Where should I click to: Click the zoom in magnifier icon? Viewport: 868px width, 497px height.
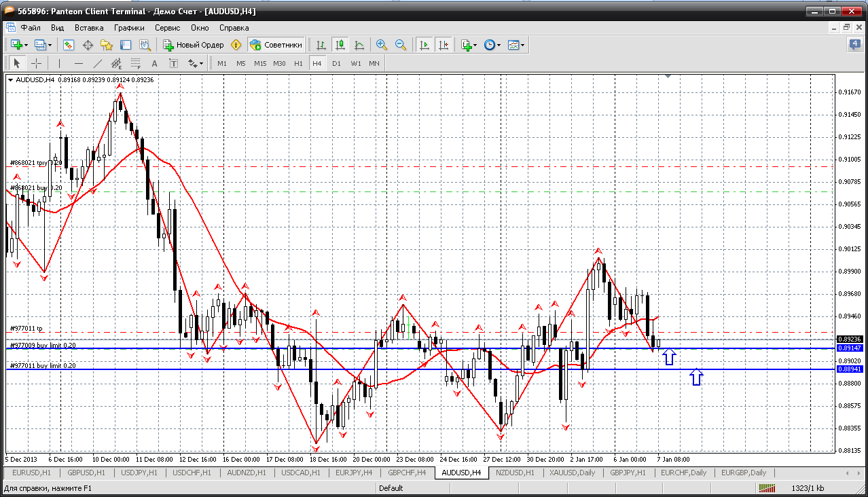[x=382, y=45]
